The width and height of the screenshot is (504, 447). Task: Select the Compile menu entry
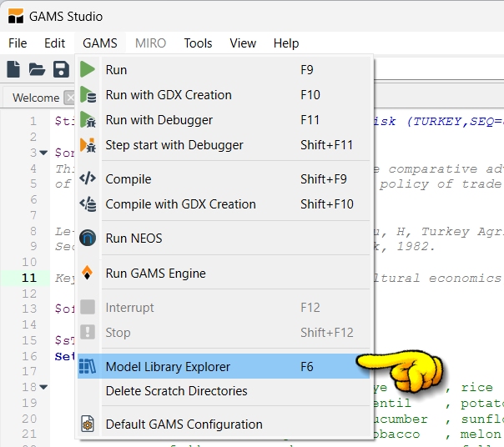pos(224,179)
